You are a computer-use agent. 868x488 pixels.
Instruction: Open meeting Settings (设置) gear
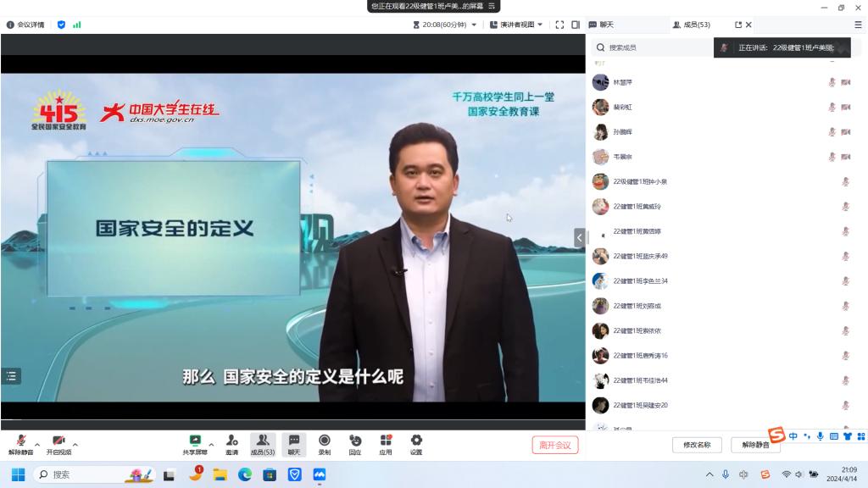click(416, 444)
